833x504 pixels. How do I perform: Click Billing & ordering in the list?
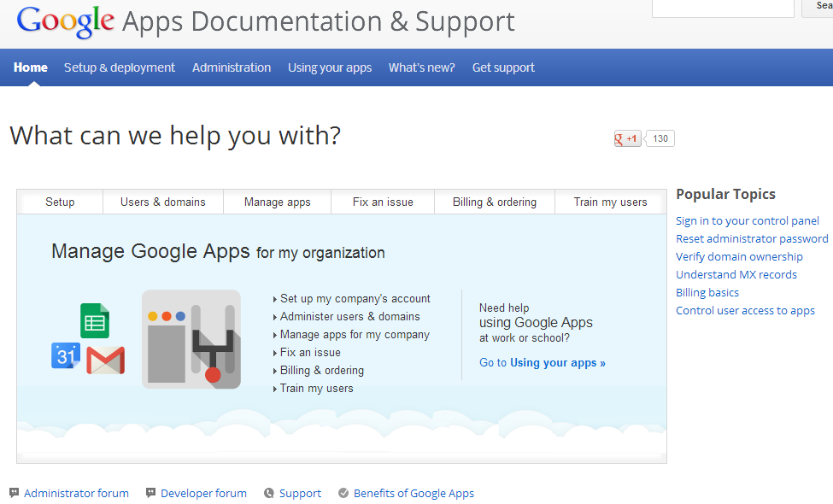[x=322, y=370]
